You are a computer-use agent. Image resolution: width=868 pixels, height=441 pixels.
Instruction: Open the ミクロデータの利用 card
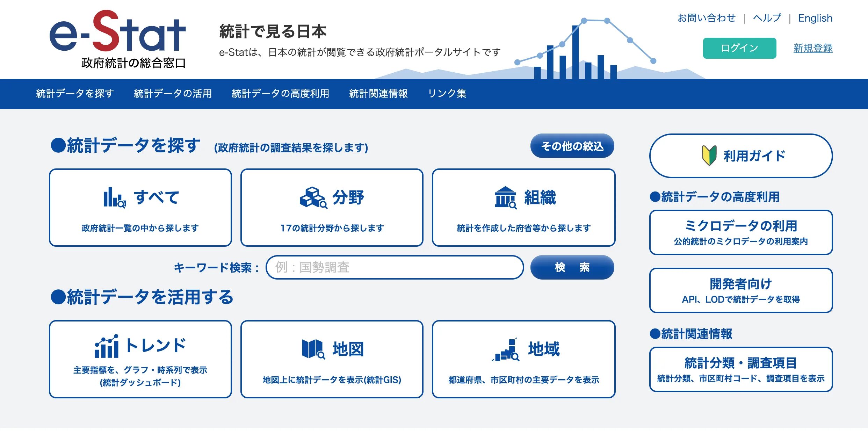[x=740, y=232]
